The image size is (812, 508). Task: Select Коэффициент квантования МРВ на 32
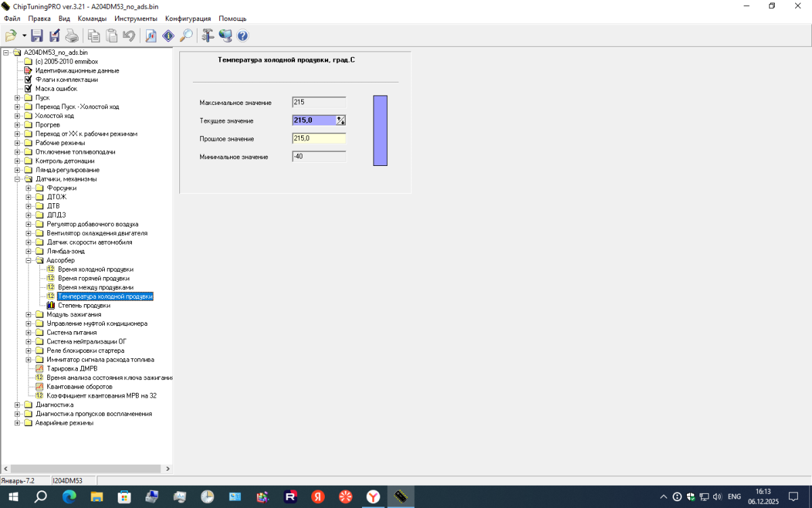point(101,396)
